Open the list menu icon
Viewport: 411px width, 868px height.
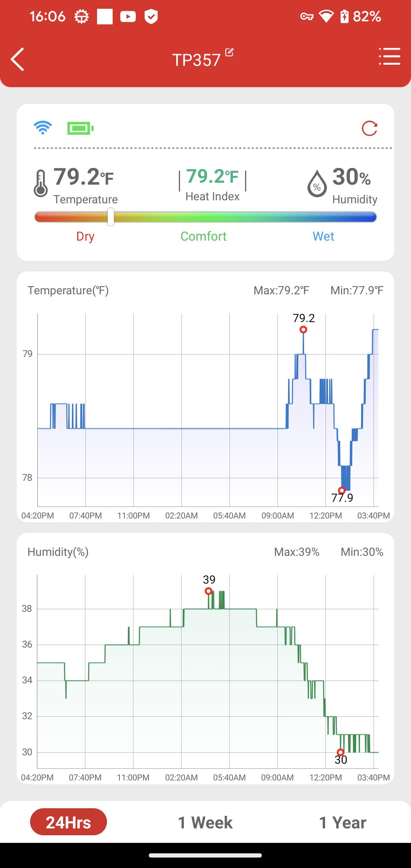389,57
